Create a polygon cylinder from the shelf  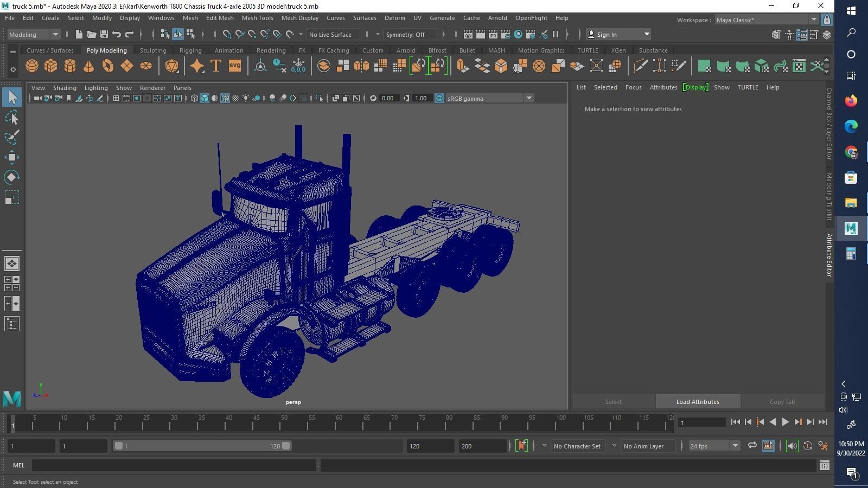pyautogui.click(x=70, y=66)
